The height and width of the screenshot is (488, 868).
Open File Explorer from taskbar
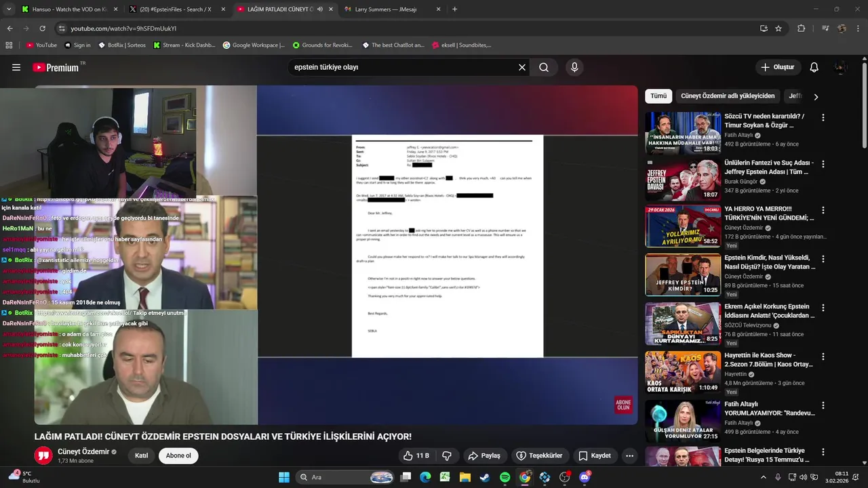(465, 477)
